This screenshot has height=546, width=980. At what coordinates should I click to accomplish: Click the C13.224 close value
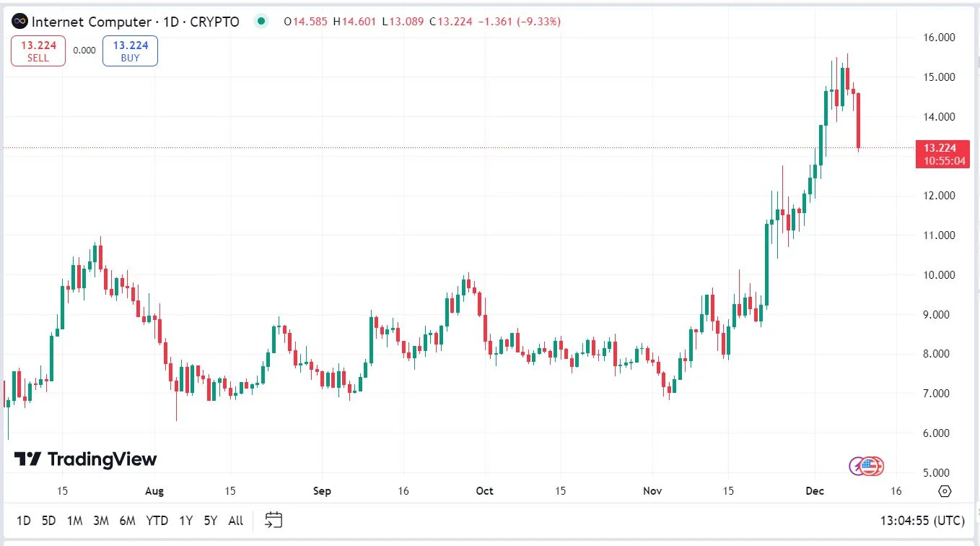pyautogui.click(x=450, y=22)
